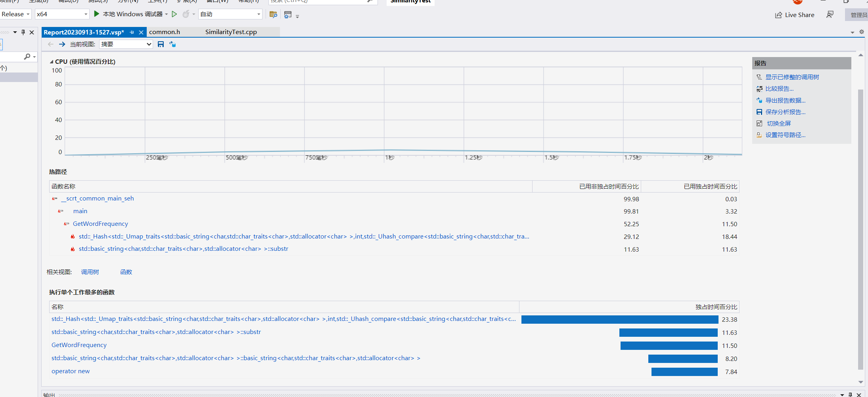Click the 设置符号路径 link
Viewport: 868px width, 397px height.
(785, 135)
